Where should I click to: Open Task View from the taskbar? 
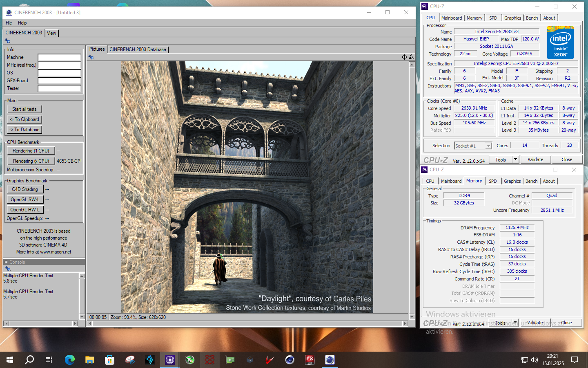[x=49, y=360]
